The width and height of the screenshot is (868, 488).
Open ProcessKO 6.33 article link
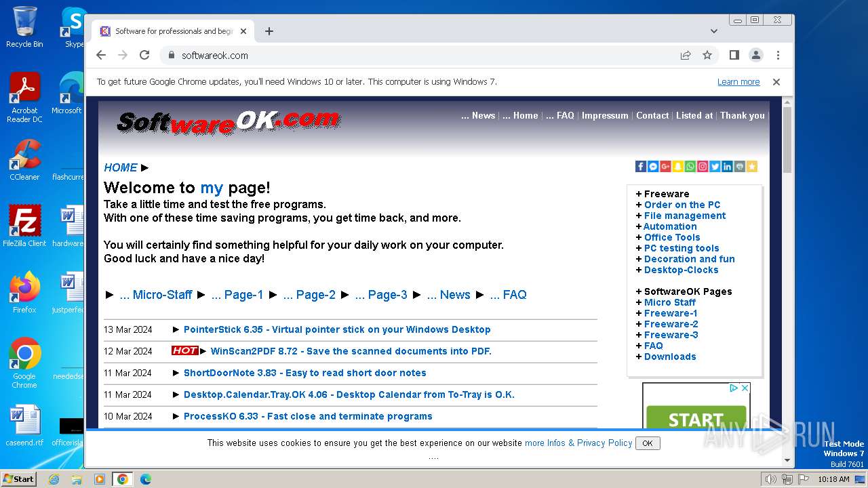coord(308,416)
